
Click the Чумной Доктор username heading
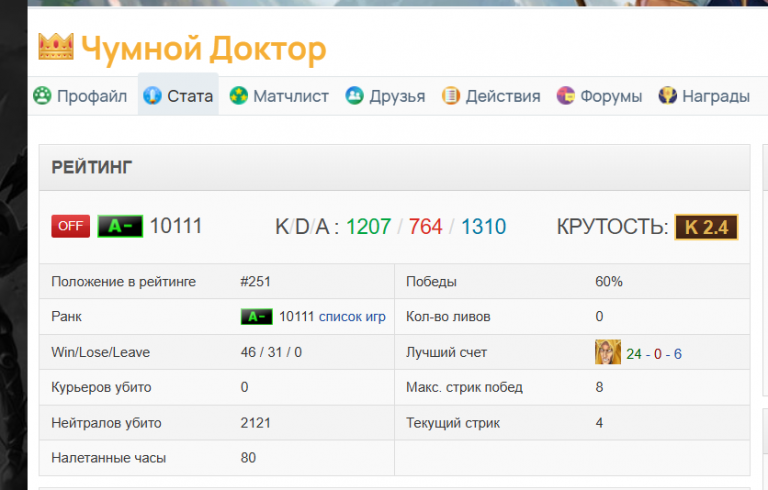204,49
